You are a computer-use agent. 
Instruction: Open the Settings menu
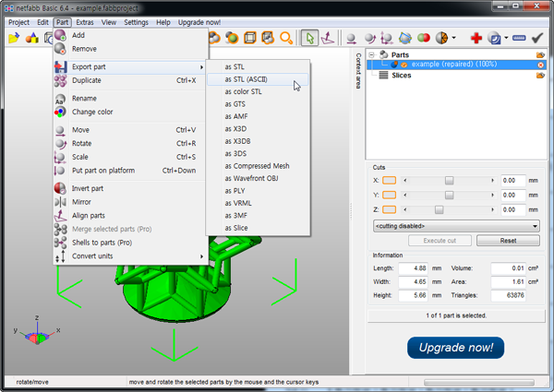tap(136, 22)
